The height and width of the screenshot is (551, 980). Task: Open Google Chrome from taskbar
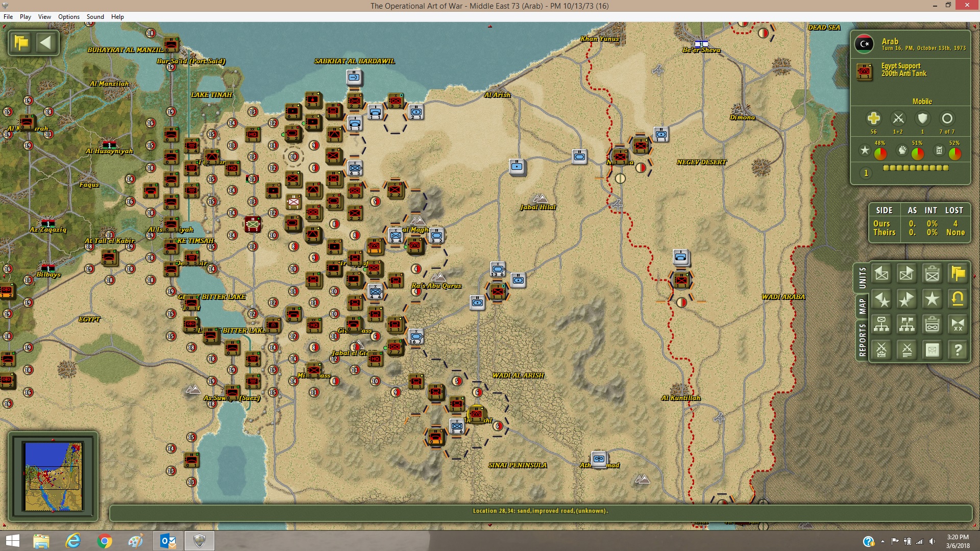(x=105, y=541)
